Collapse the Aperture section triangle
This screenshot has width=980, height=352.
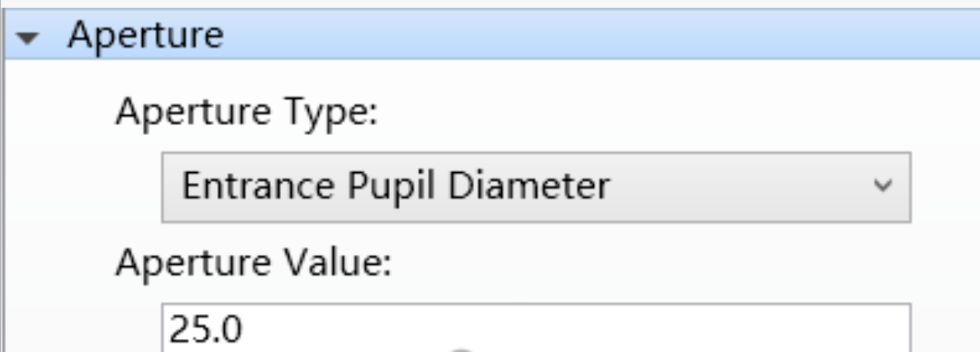(x=29, y=38)
